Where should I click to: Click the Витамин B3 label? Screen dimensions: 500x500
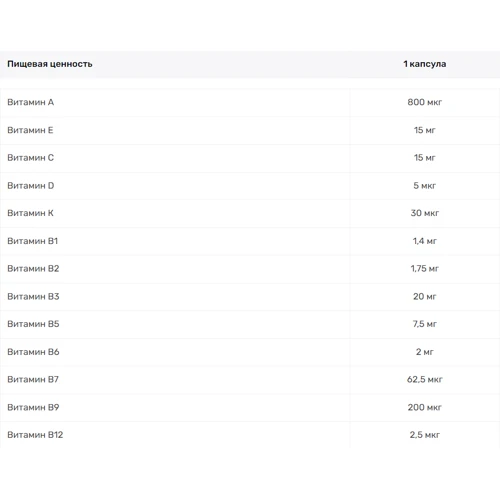click(33, 297)
